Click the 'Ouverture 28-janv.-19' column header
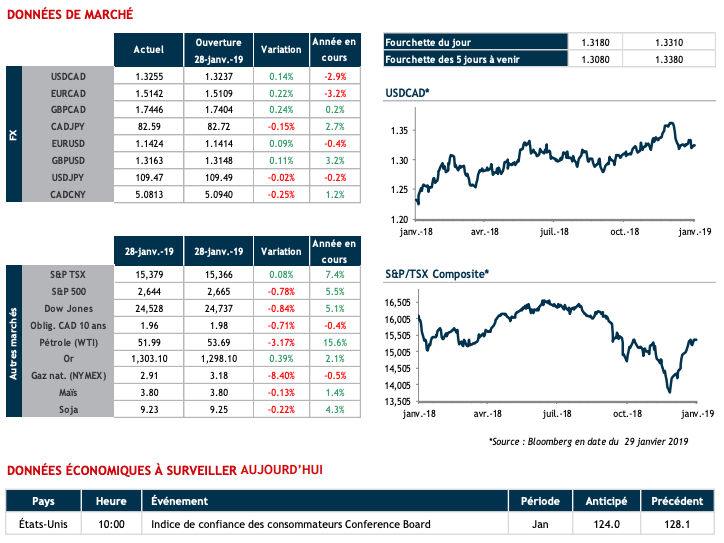 pos(218,49)
